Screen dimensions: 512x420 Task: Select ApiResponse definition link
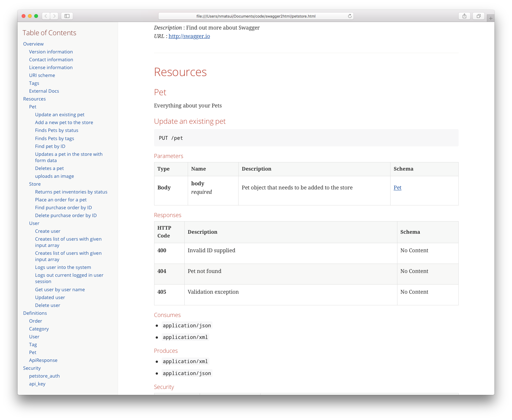pyautogui.click(x=43, y=360)
